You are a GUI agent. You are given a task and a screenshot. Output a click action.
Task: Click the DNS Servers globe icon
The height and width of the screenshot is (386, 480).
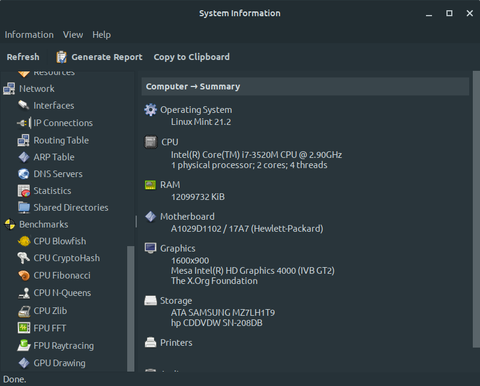24,174
